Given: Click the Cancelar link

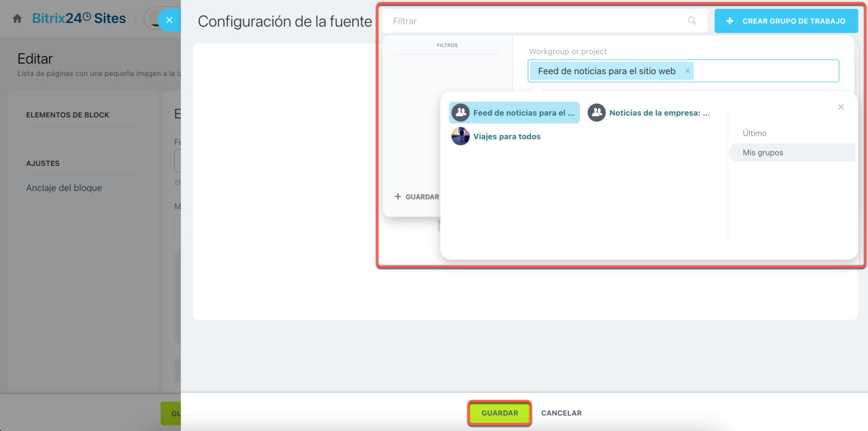Looking at the screenshot, I should pos(561,413).
